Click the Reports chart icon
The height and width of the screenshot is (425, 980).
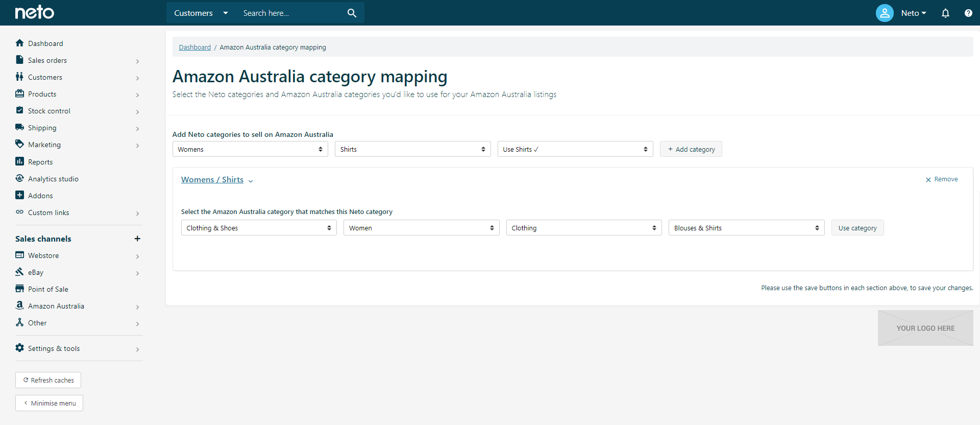(x=19, y=161)
